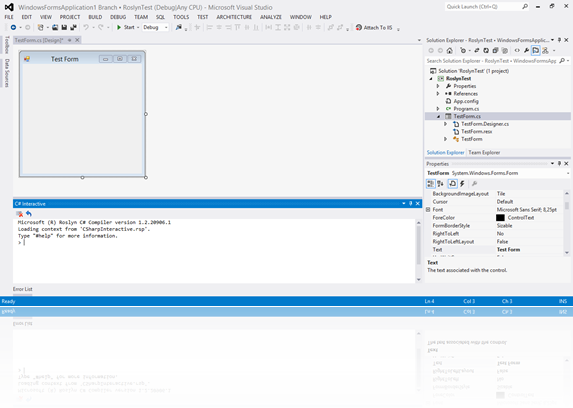Open the FILE menu
573x408 pixels.
[x=9, y=17]
